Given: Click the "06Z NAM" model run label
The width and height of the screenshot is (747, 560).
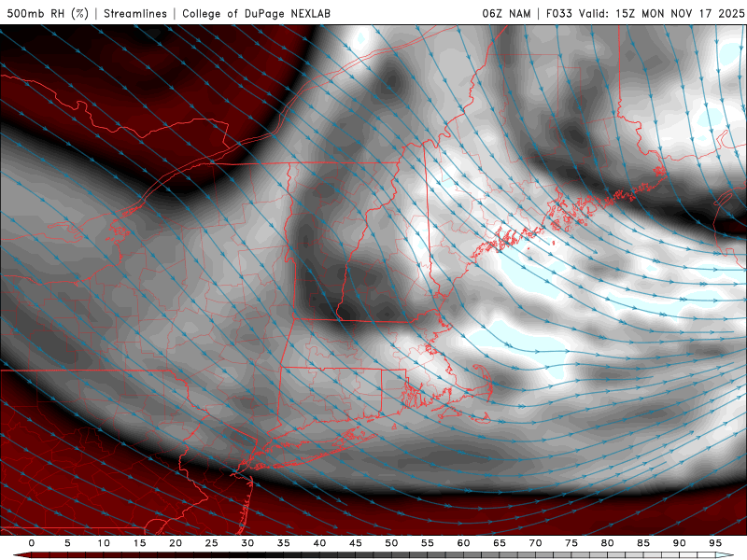Looking at the screenshot, I should click(506, 13).
